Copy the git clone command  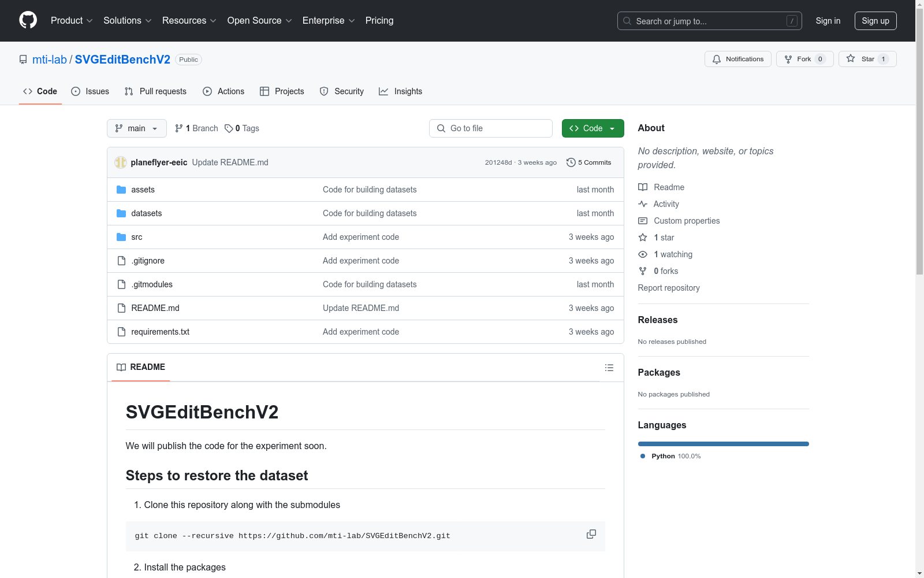pos(591,535)
